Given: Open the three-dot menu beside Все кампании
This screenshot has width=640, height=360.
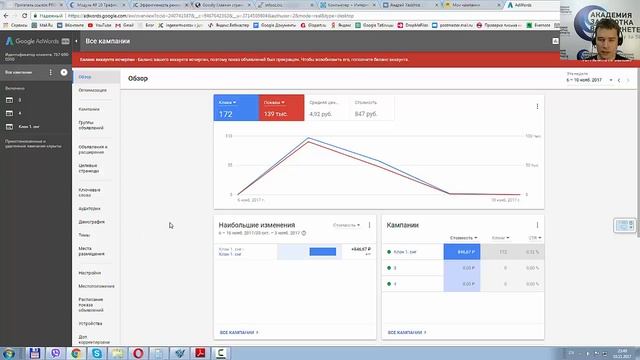Looking at the screenshot, I should [51, 72].
